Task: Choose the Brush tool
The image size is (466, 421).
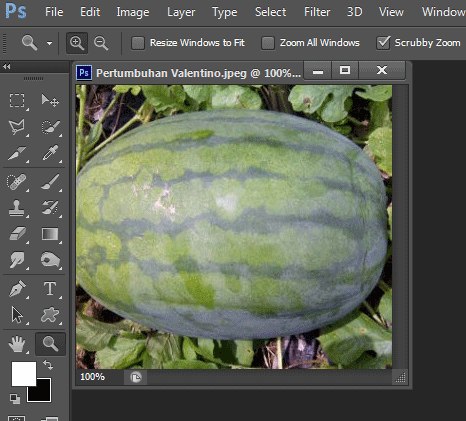Action: click(x=51, y=182)
